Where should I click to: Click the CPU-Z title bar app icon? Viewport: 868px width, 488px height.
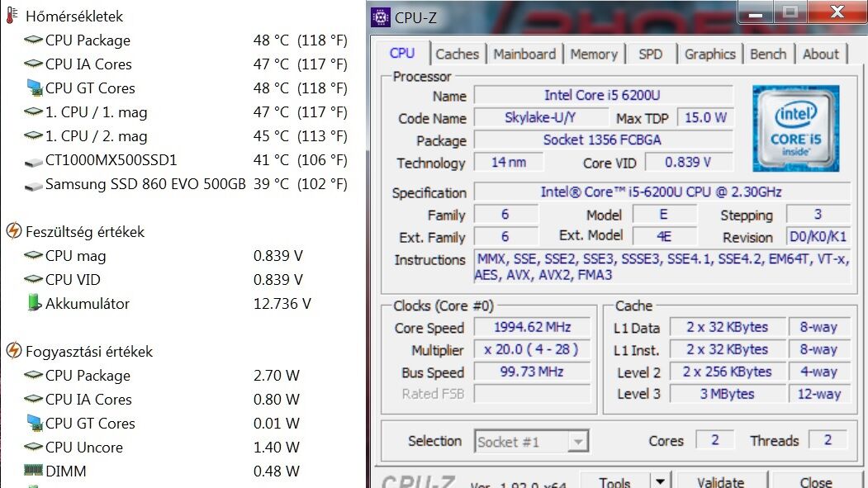click(380, 17)
